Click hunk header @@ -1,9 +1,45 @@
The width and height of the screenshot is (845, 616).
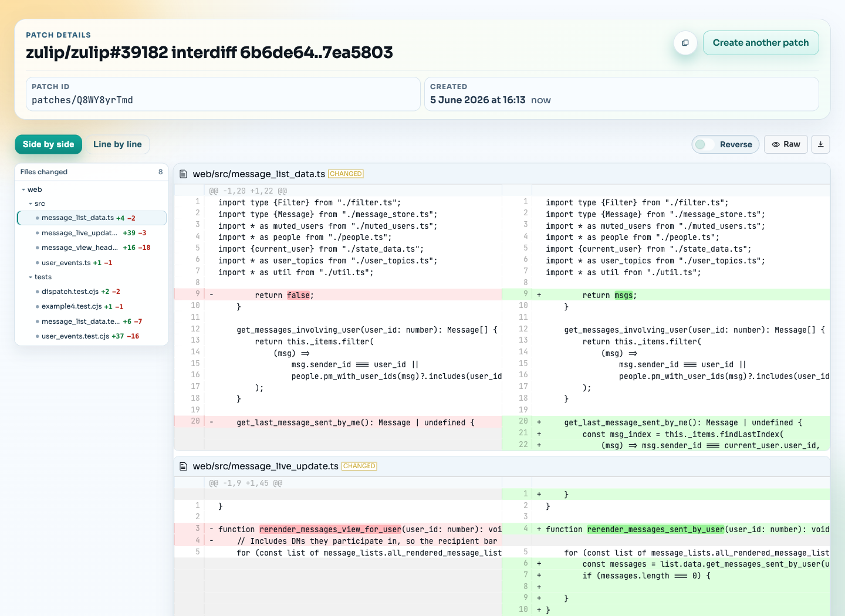pos(246,483)
